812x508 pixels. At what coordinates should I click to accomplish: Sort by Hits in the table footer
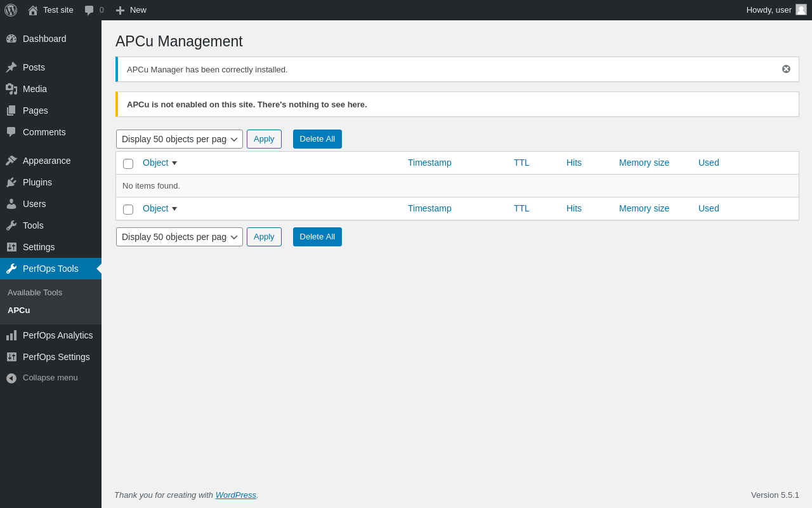click(574, 208)
